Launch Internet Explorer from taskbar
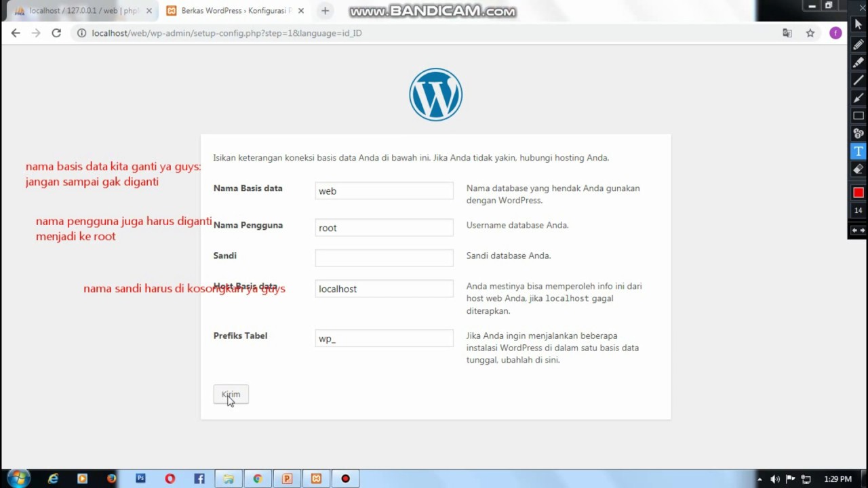 [x=53, y=479]
